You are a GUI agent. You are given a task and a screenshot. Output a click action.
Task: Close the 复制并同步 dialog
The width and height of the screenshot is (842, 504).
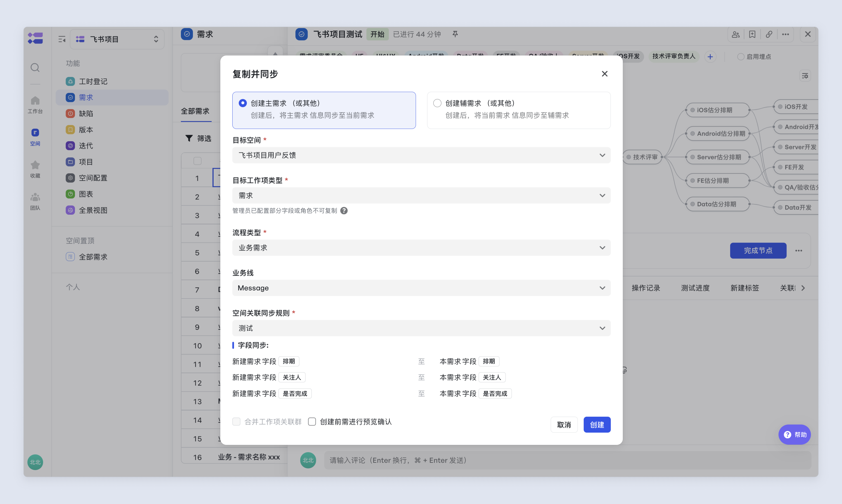pos(605,74)
